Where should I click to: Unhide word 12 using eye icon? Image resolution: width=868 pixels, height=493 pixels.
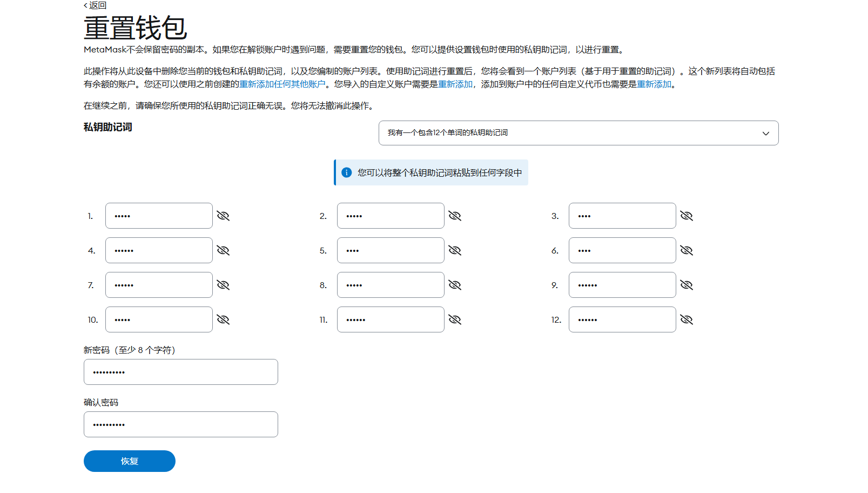pyautogui.click(x=687, y=319)
